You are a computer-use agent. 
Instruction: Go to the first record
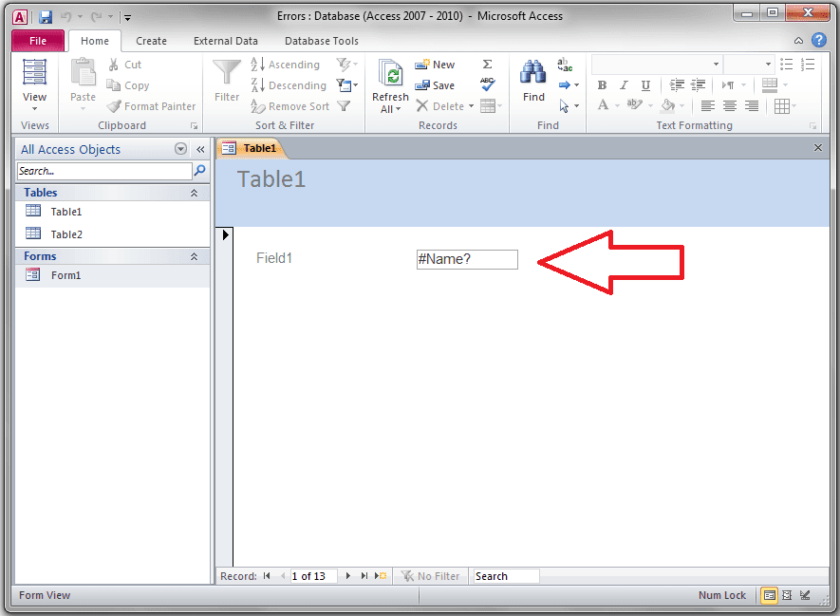click(267, 576)
